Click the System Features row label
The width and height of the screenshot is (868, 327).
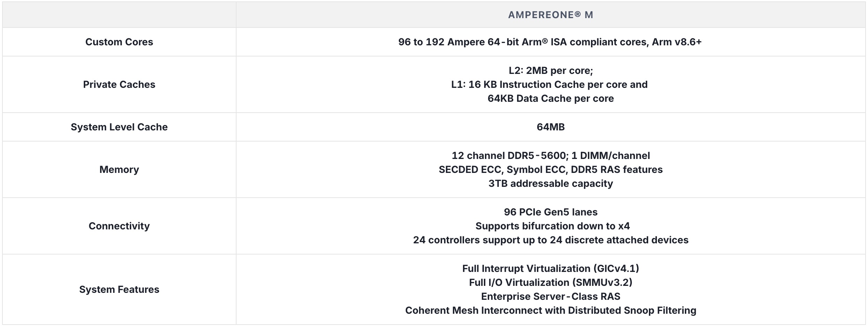click(119, 289)
